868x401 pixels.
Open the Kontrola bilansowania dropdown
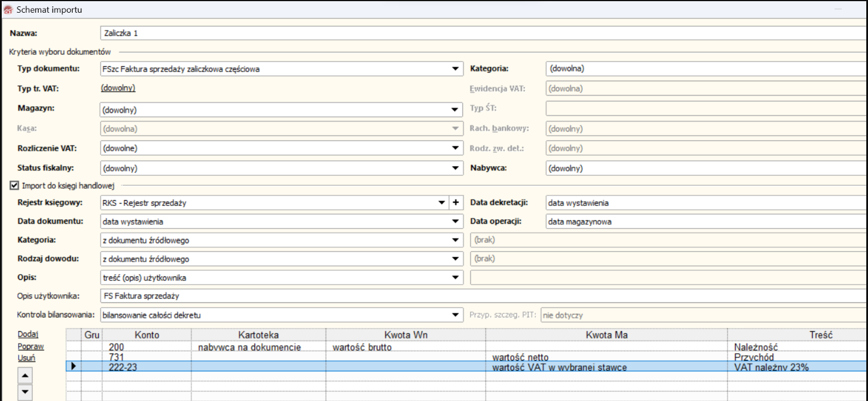[455, 315]
